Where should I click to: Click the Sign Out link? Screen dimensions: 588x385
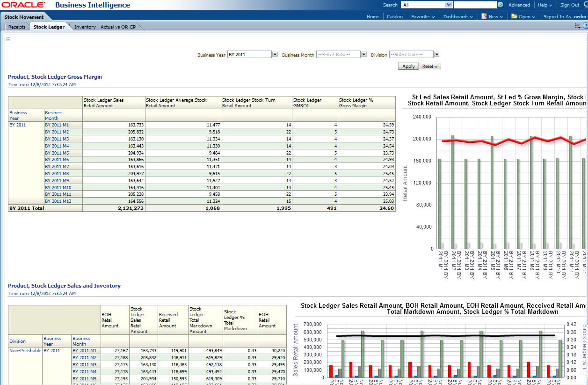(569, 5)
